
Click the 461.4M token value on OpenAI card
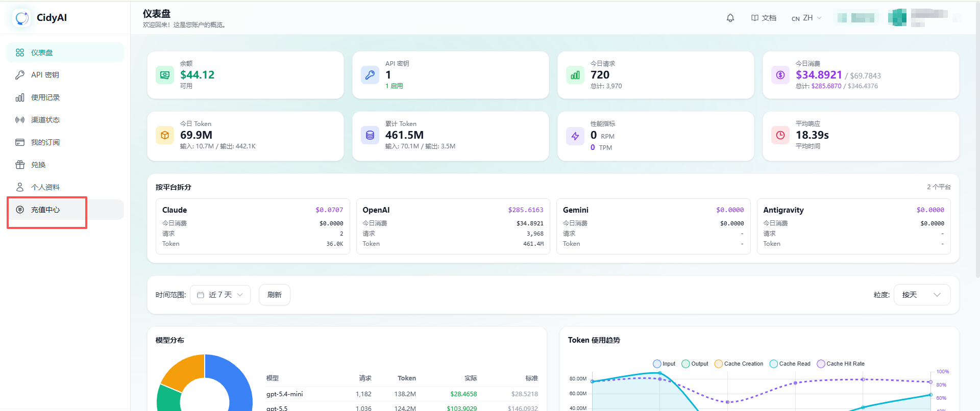[x=533, y=244]
